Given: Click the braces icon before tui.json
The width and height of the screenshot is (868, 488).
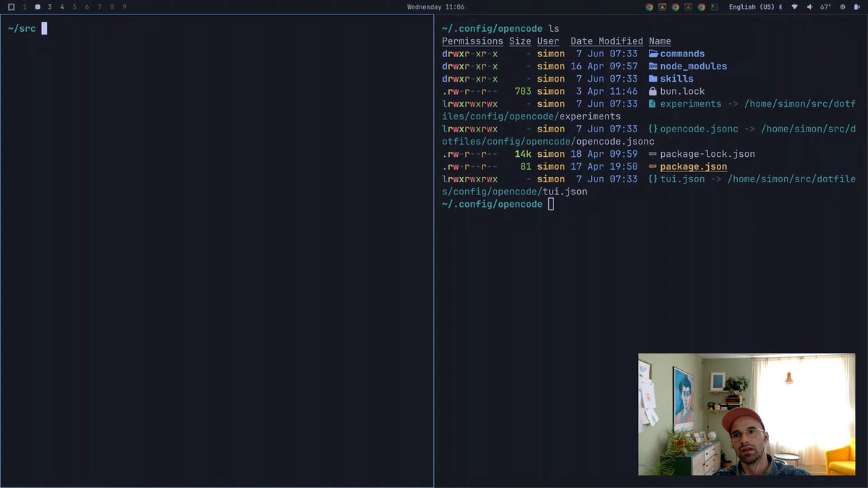Looking at the screenshot, I should pos(653,179).
